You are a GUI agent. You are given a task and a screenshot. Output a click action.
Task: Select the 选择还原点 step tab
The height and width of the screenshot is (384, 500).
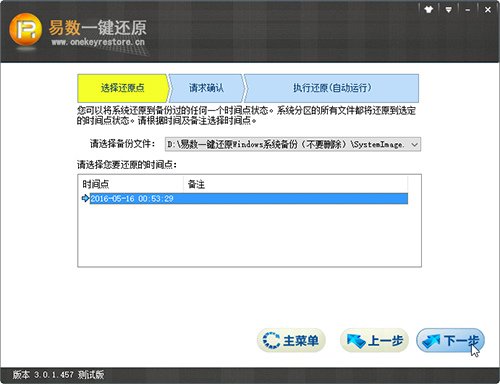coord(123,88)
